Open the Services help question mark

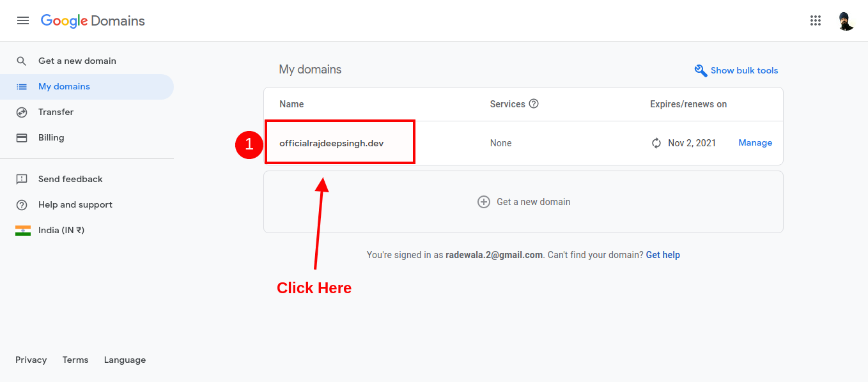(x=534, y=103)
